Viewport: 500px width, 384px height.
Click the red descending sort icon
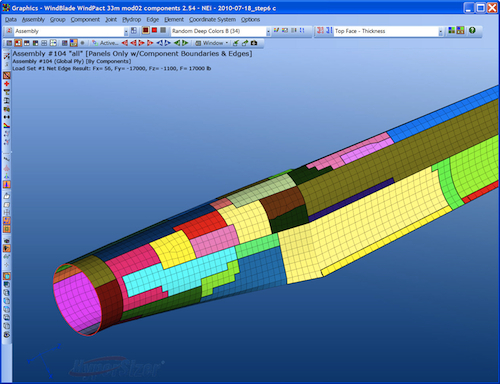click(x=320, y=31)
